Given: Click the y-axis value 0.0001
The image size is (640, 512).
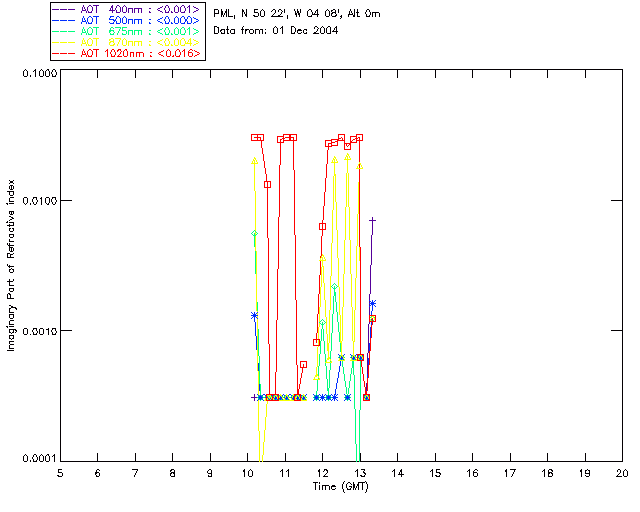Looking at the screenshot, I should [x=40, y=459].
